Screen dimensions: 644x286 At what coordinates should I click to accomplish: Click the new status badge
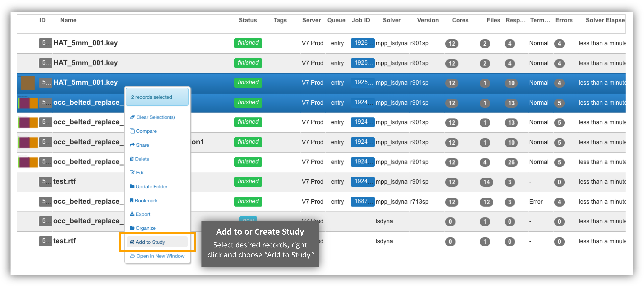248,219
